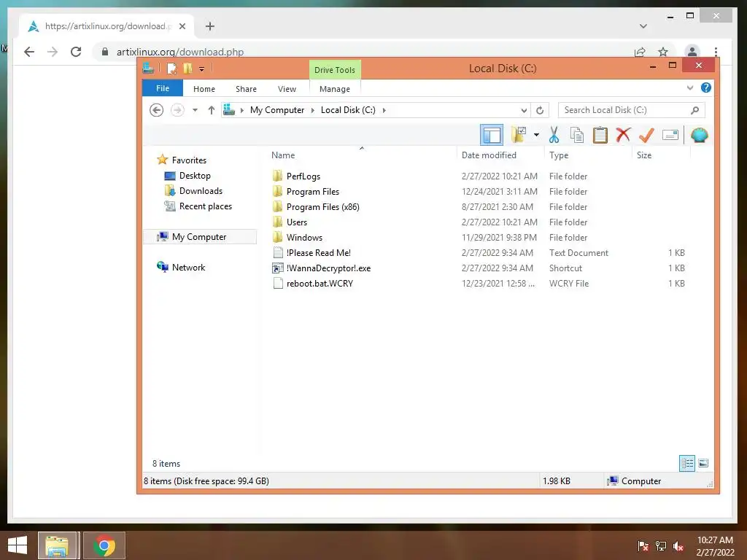Toggle the navigation pane layout button
Screen dimensions: 747x560
point(491,135)
